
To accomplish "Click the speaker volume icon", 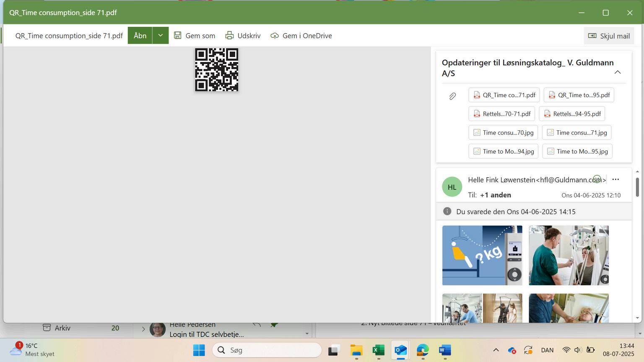I will click(x=578, y=350).
